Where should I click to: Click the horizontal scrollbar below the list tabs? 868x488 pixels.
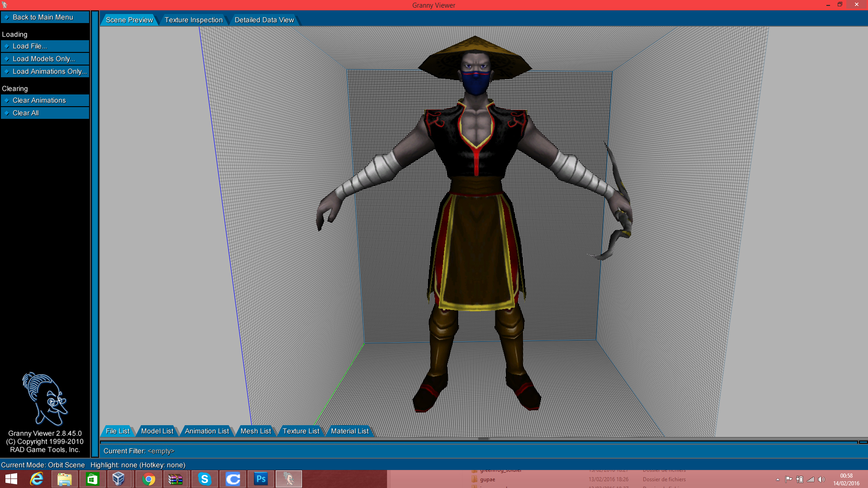click(x=484, y=438)
